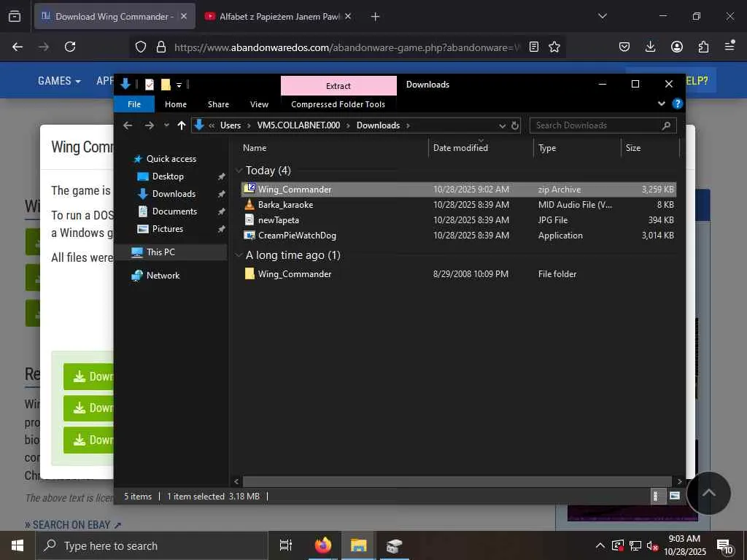Click VM5.COLLABNET.000 in the address breadcrumb
The height and width of the screenshot is (560, 747).
pyautogui.click(x=298, y=125)
